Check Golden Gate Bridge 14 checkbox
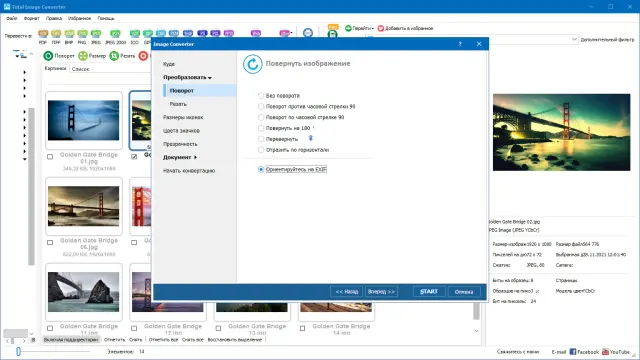Screen dimensions: 640x360 tap(302, 328)
